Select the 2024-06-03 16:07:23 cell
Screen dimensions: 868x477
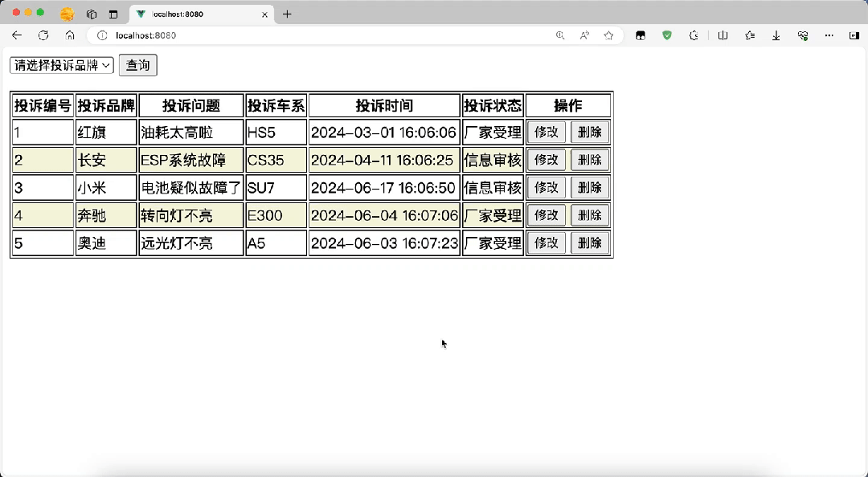click(x=384, y=243)
